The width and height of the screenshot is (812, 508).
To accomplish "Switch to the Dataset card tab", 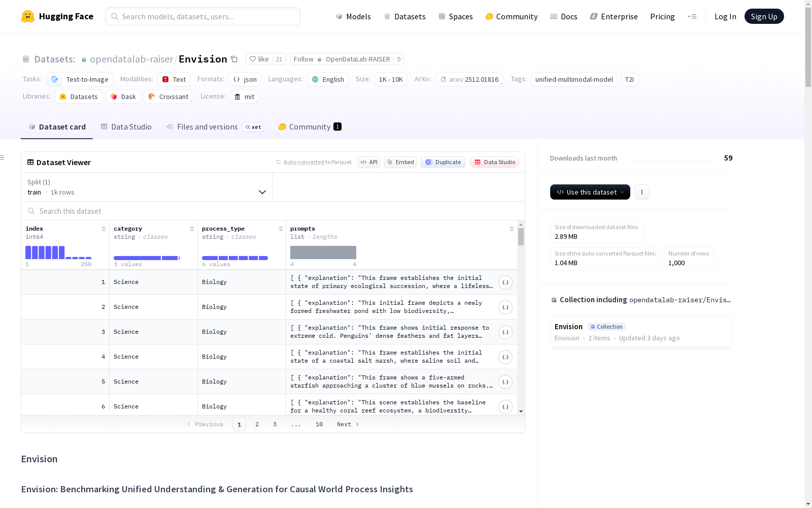I will click(57, 127).
